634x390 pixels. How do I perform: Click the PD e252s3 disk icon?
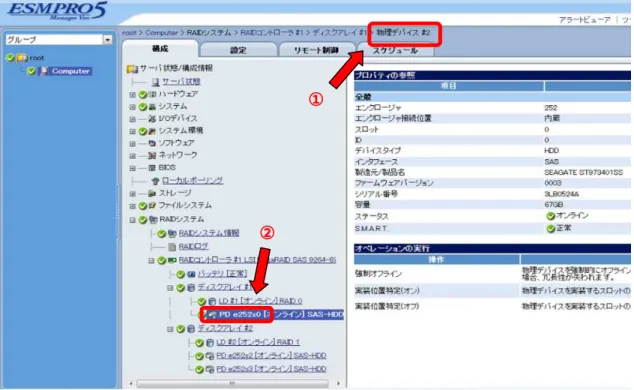click(209, 369)
